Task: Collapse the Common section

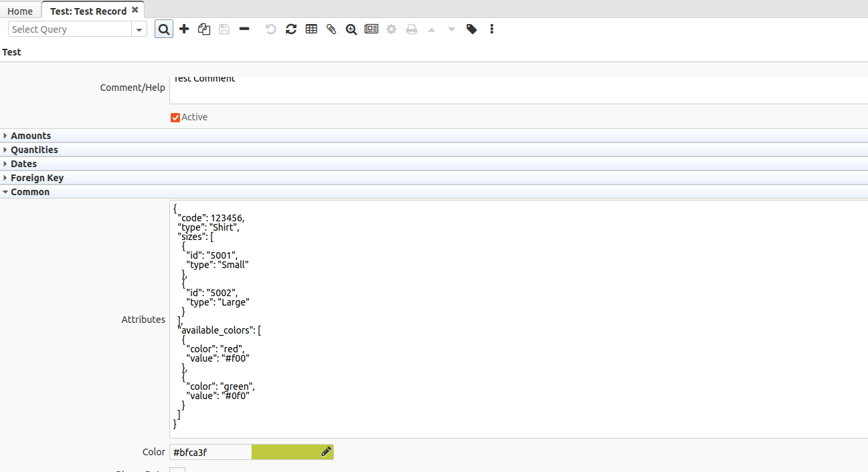Action: [30, 192]
